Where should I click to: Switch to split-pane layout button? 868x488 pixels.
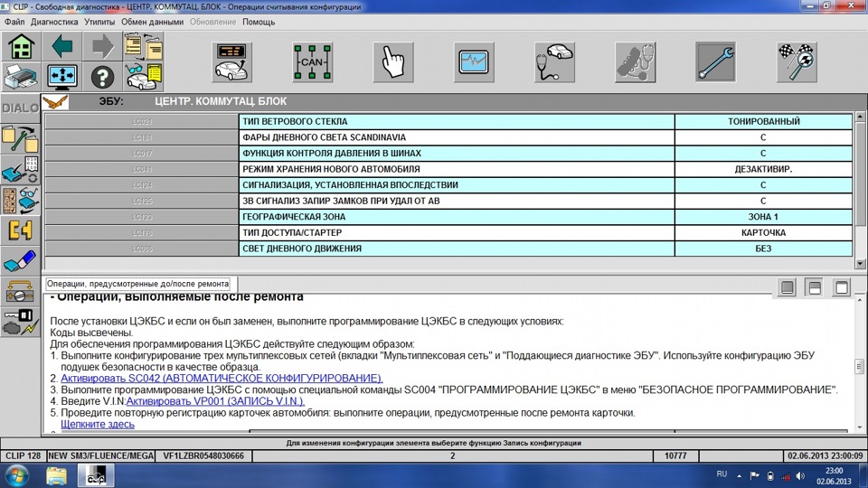point(815,287)
